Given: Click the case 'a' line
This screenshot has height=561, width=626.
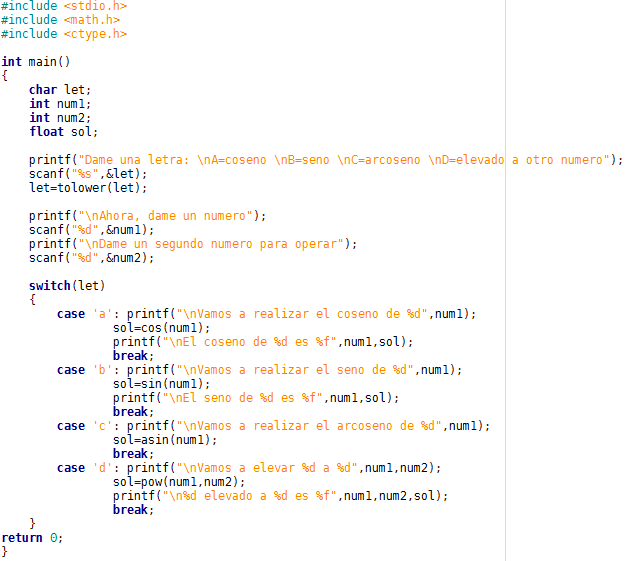Looking at the screenshot, I should tap(267, 314).
